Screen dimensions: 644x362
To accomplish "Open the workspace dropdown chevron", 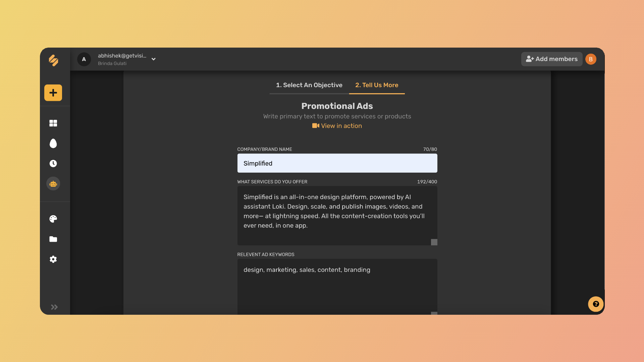I will 153,59.
